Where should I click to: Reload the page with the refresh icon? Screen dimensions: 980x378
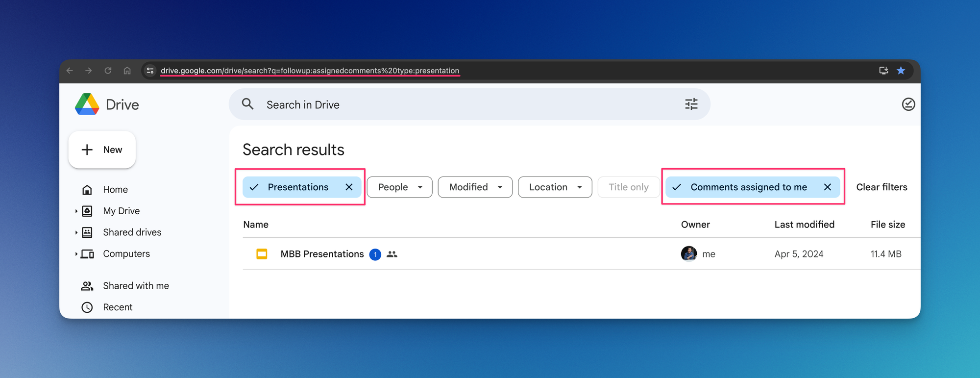pos(108,71)
